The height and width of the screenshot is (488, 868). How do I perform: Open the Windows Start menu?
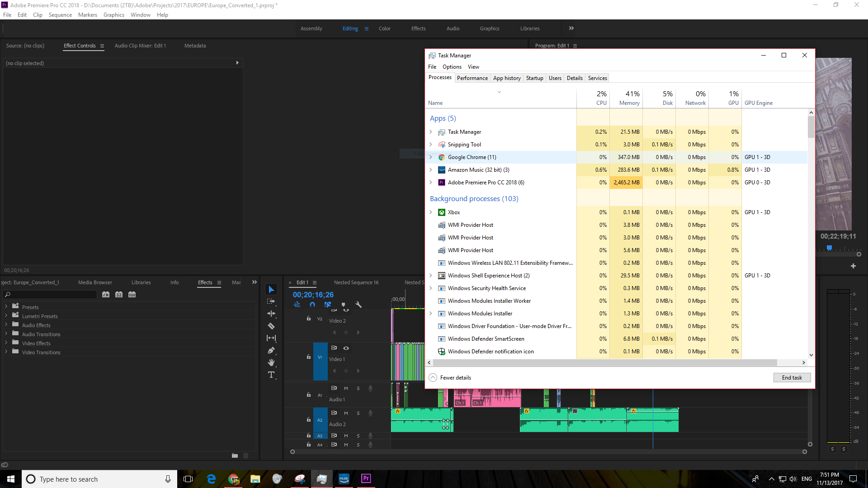pyautogui.click(x=11, y=479)
